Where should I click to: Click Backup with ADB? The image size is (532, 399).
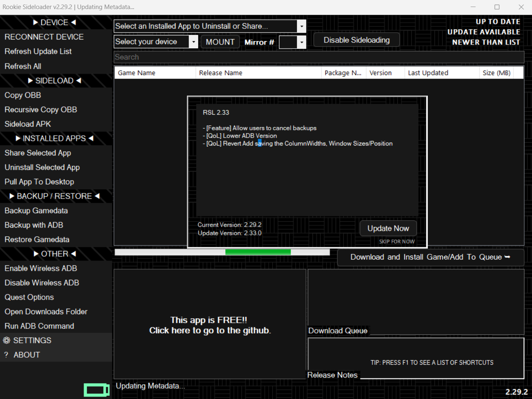click(x=56, y=225)
